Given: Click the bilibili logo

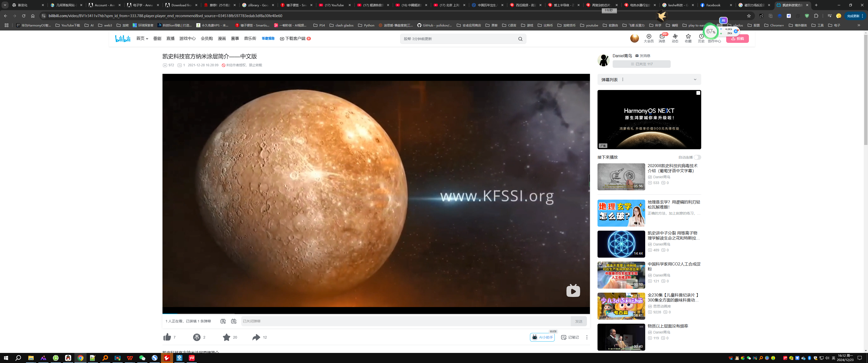Looking at the screenshot, I should 123,38.
